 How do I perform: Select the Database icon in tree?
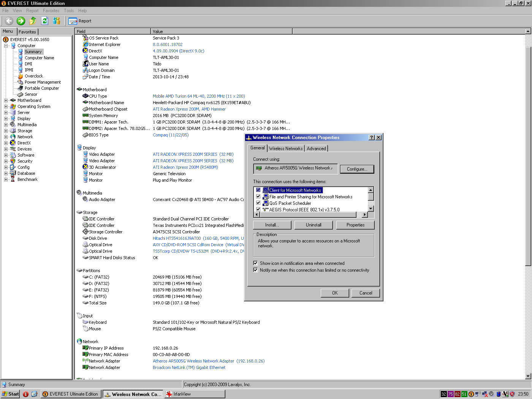coord(13,173)
